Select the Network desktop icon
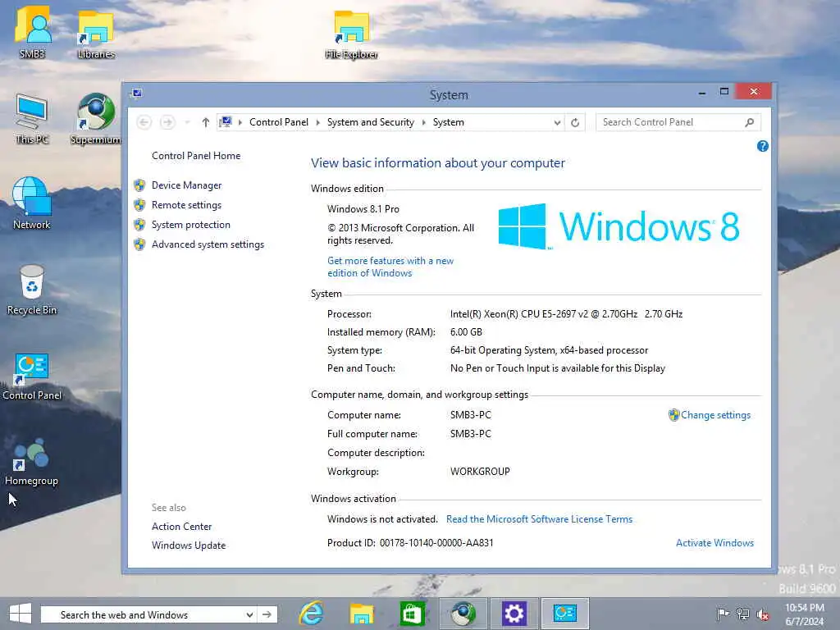 coord(32,203)
